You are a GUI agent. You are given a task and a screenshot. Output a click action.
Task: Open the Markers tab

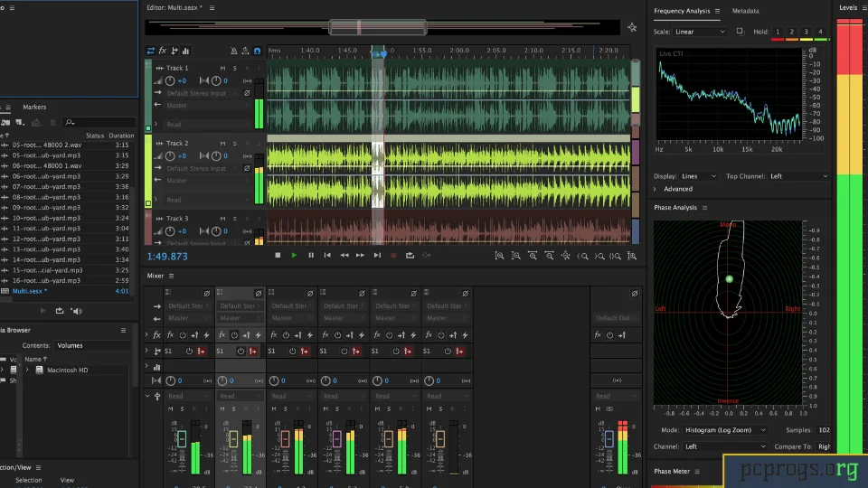click(x=34, y=107)
